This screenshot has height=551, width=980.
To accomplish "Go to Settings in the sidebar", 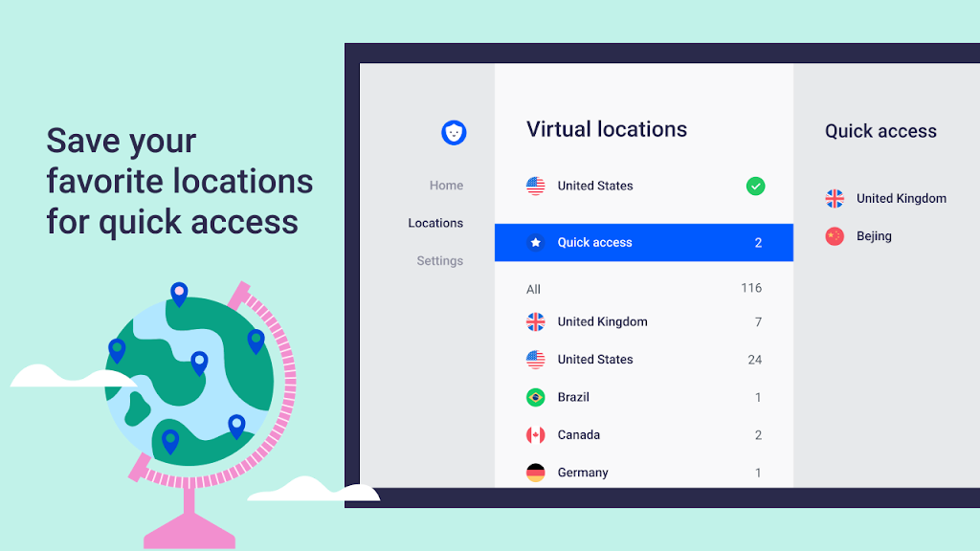I will pos(439,261).
